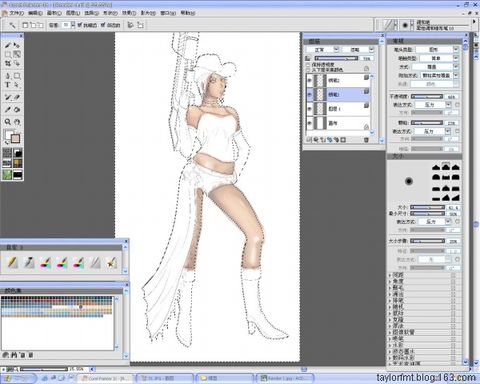Switch to the JPG Paint taskbar button
Viewport: 480px width, 384px height.
pyautogui.click(x=165, y=378)
